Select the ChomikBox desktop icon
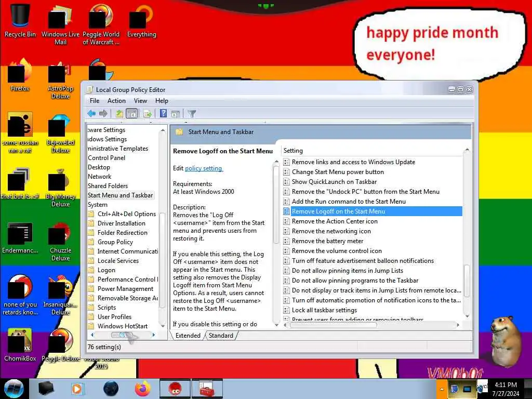 [20, 344]
